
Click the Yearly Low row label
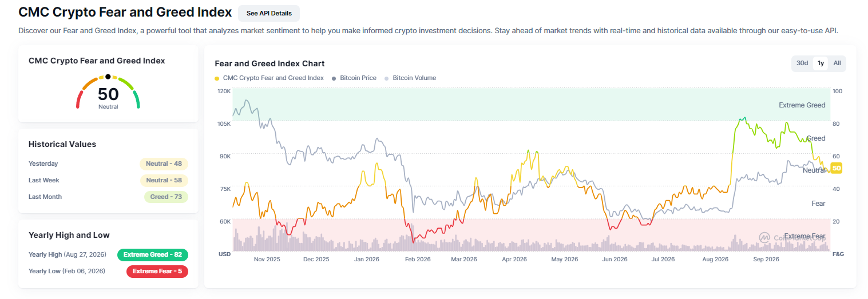(67, 271)
